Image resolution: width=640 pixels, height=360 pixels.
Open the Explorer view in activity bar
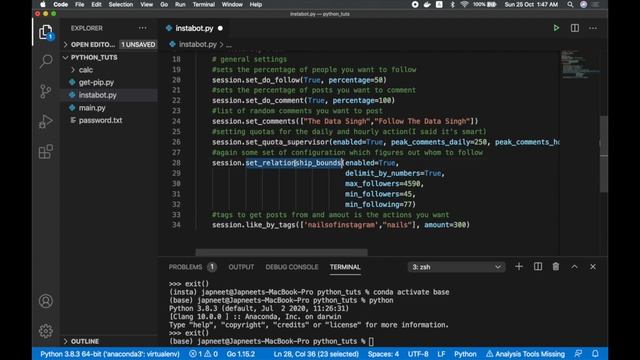point(46,32)
